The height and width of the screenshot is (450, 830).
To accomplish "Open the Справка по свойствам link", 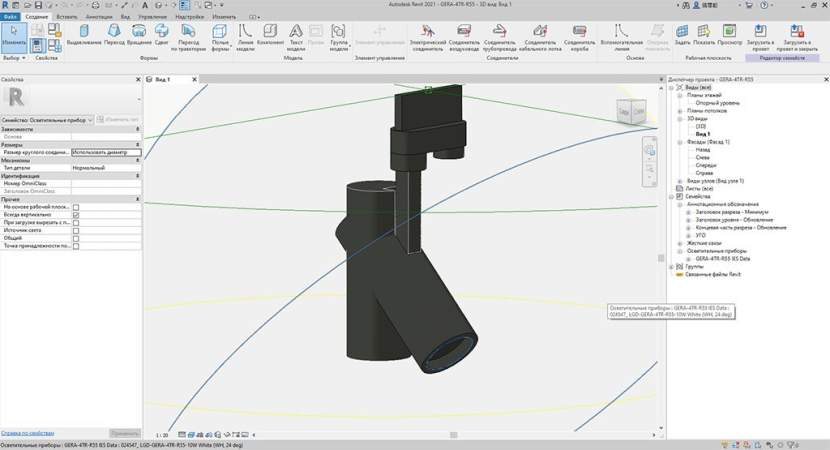I will (x=28, y=433).
